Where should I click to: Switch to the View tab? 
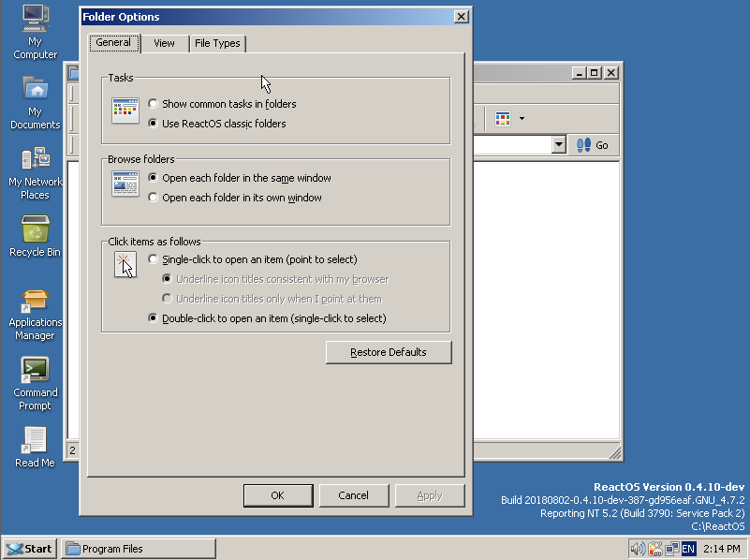(x=164, y=43)
